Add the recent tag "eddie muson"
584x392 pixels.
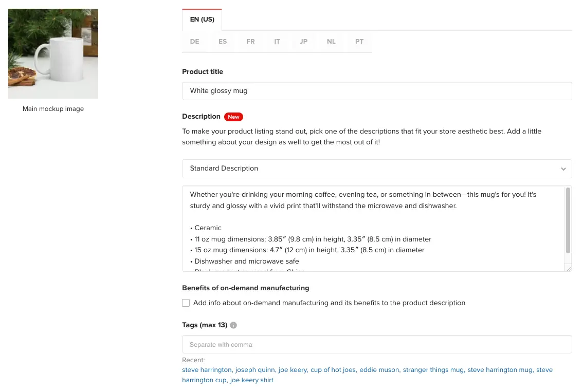point(379,370)
